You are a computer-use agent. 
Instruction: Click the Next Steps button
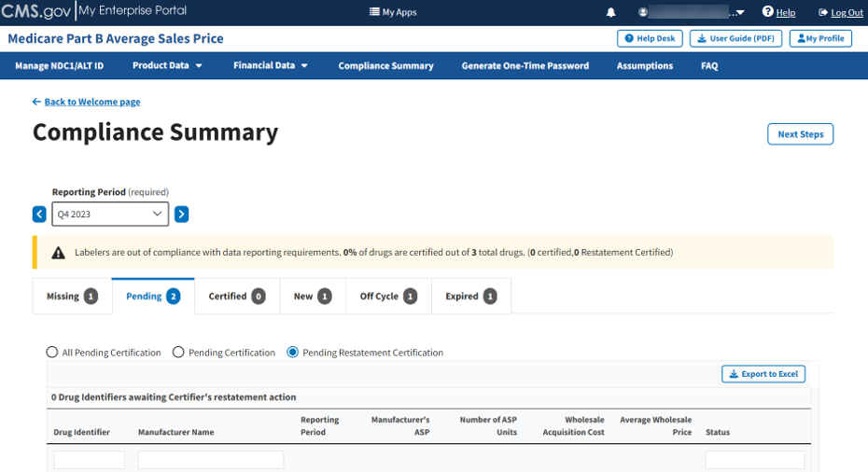800,134
